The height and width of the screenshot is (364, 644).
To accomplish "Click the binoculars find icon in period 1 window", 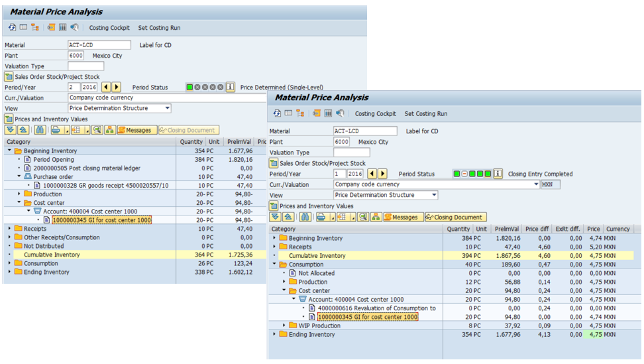I will 305,217.
